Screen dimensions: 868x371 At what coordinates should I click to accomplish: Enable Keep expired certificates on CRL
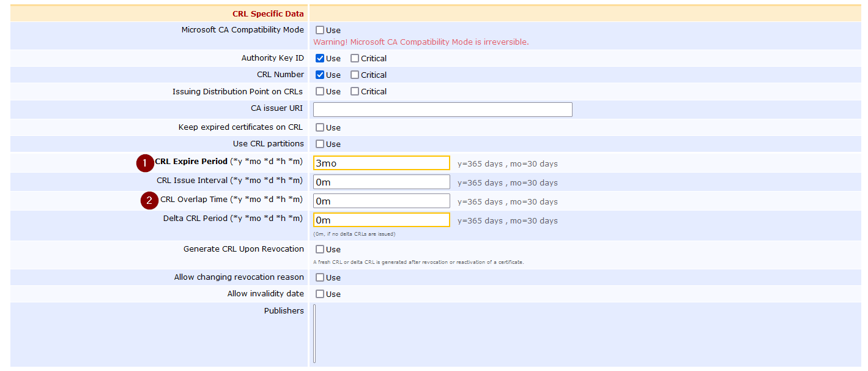click(320, 127)
